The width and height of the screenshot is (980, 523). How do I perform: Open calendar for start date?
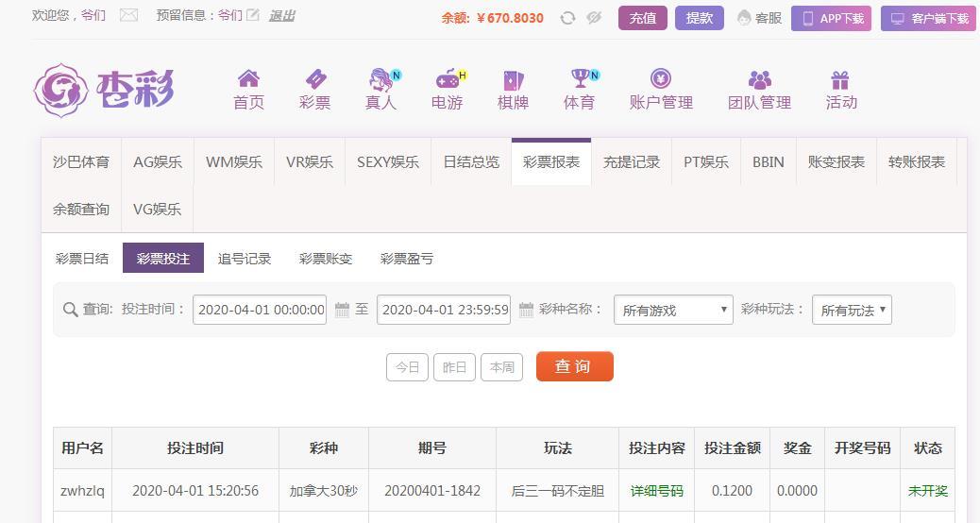point(342,310)
